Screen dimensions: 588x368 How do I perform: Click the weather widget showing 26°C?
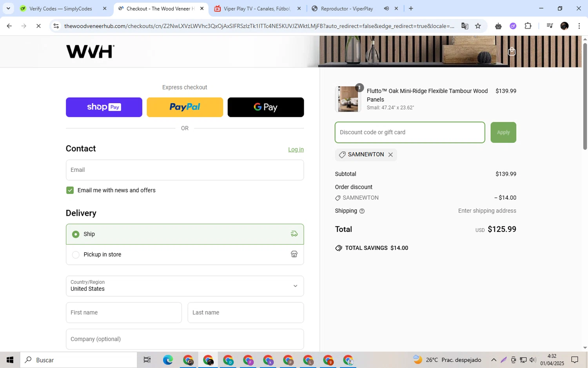click(447, 360)
